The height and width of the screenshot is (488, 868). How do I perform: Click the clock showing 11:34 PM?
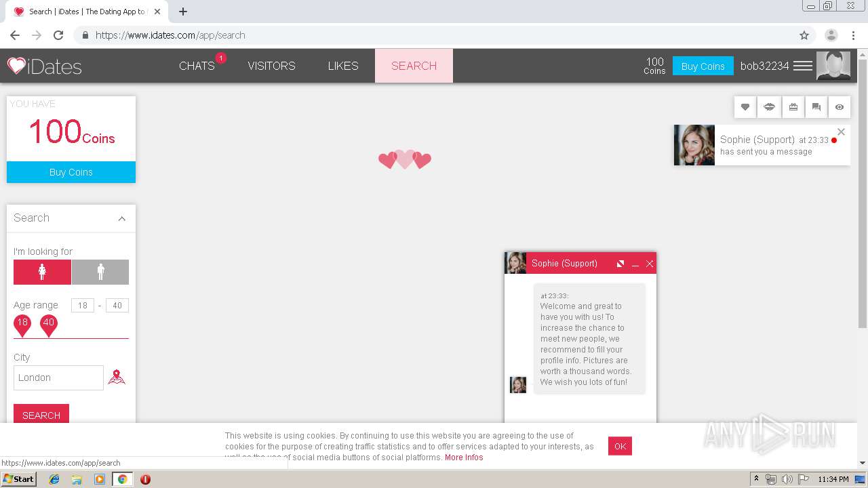point(833,479)
